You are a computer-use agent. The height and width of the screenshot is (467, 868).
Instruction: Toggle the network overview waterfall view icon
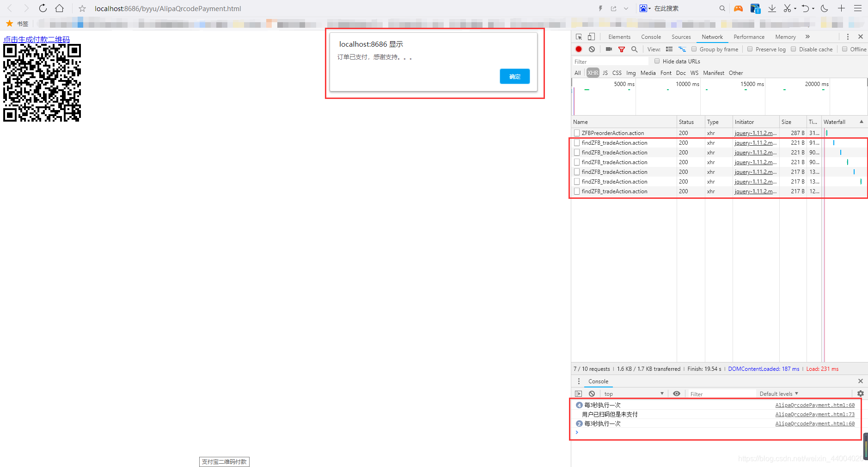(x=682, y=49)
